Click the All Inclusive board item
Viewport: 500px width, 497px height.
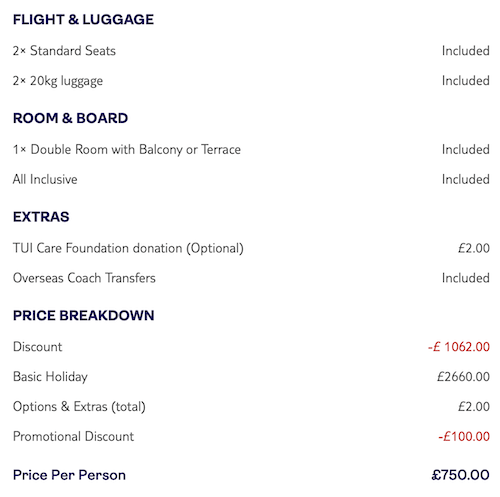point(45,179)
